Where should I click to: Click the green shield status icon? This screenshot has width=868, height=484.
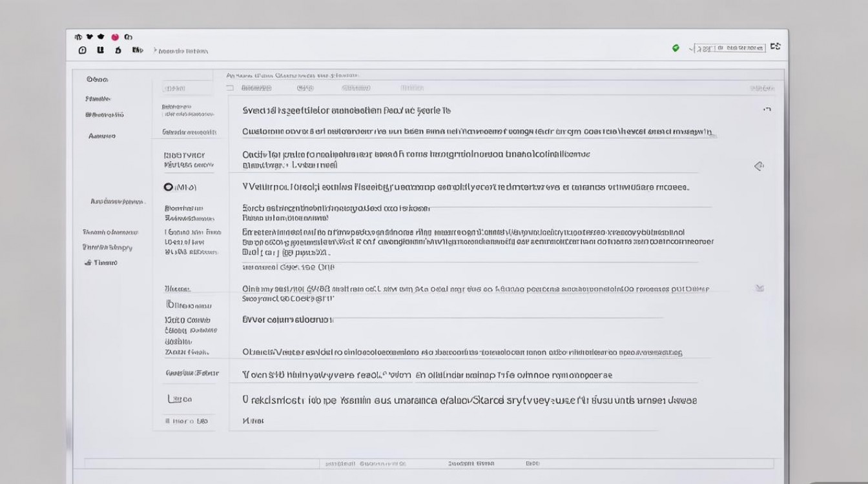[x=676, y=48]
